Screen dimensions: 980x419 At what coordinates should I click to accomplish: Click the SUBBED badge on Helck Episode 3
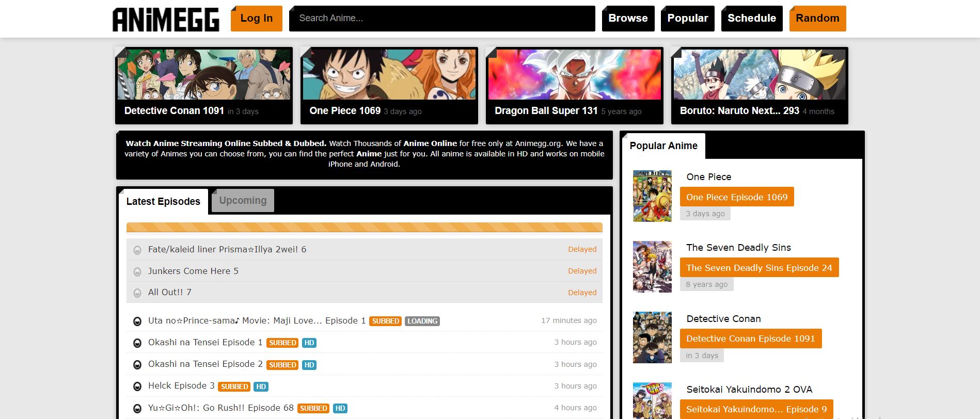point(234,386)
